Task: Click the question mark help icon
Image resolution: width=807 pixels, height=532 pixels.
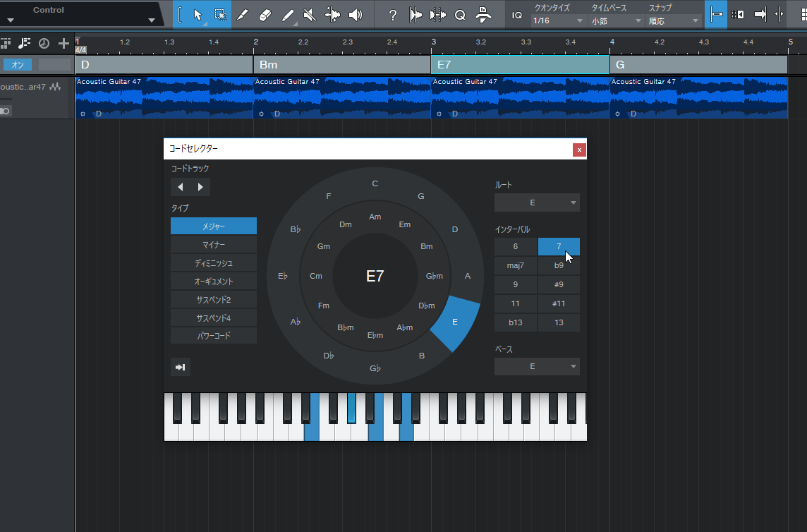Action: (x=393, y=16)
